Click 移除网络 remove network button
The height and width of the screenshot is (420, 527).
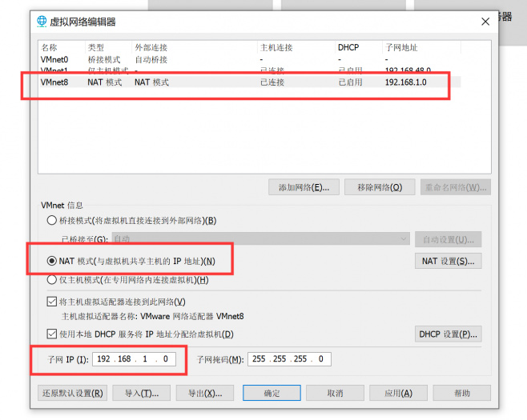[380, 187]
